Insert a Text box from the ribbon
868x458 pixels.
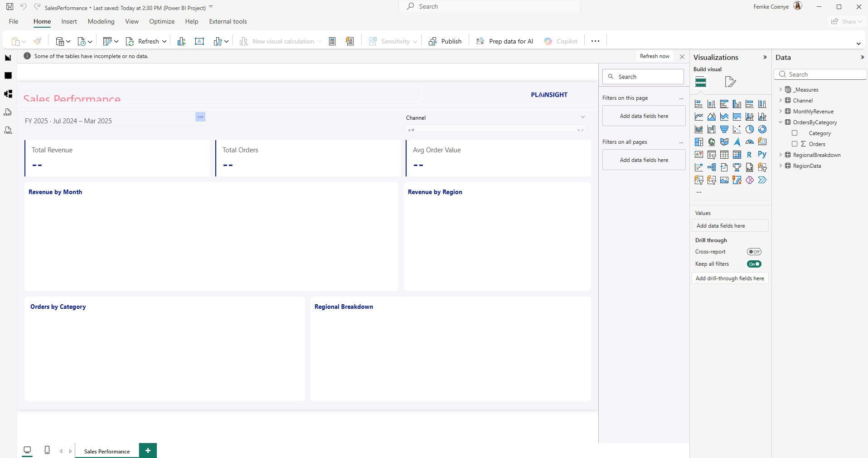pyautogui.click(x=199, y=41)
